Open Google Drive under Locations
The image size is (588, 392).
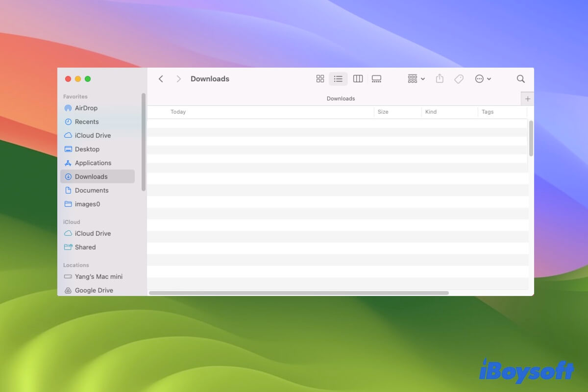(x=94, y=290)
